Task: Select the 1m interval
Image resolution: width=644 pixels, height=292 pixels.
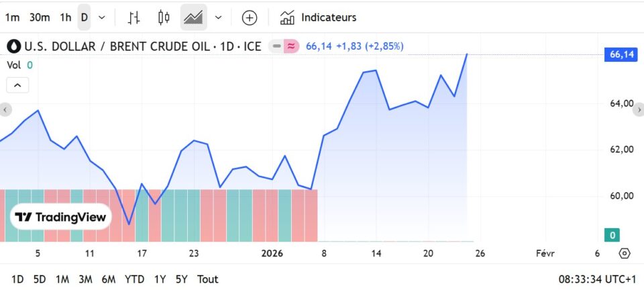Action: click(12, 17)
